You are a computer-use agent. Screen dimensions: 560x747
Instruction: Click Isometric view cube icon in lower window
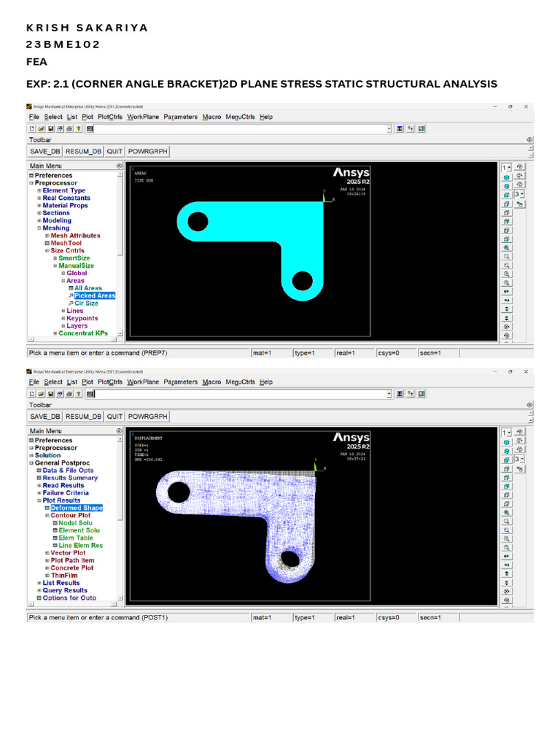[507, 442]
